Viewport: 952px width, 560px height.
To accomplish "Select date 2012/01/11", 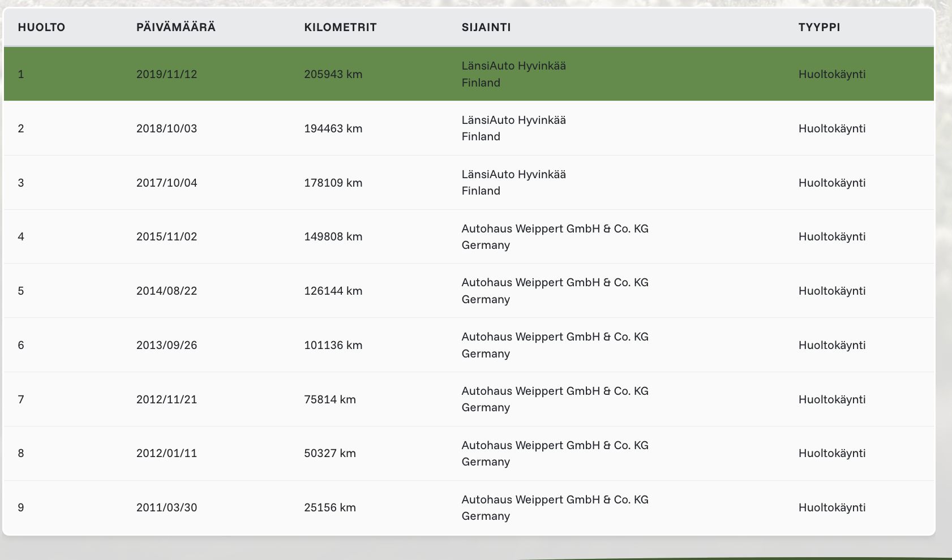I will pyautogui.click(x=167, y=453).
